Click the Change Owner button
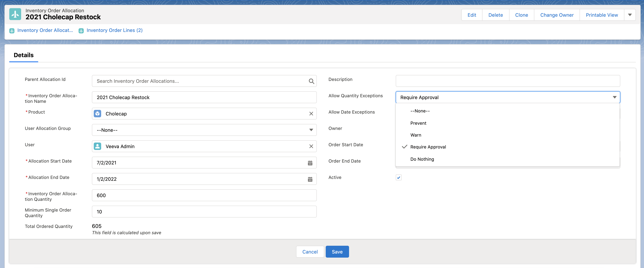644x268 pixels. point(557,15)
